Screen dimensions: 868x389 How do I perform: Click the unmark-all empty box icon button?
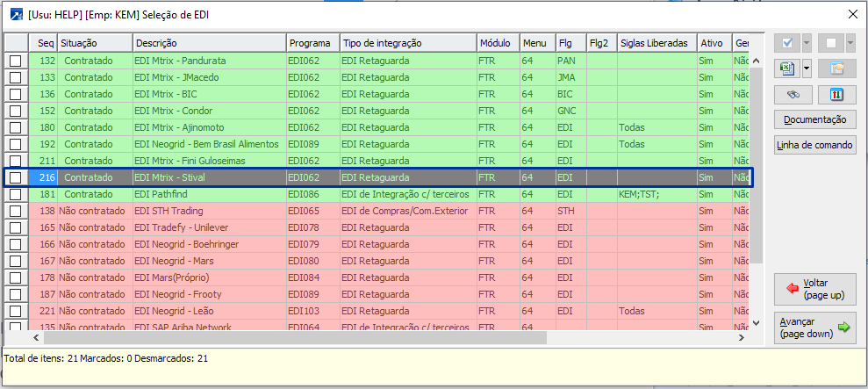pyautogui.click(x=831, y=43)
